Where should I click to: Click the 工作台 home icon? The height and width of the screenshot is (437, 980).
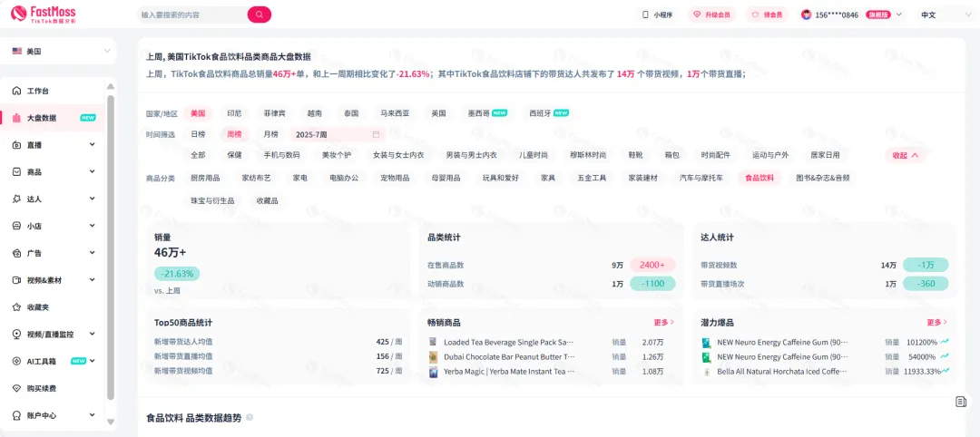[x=17, y=92]
